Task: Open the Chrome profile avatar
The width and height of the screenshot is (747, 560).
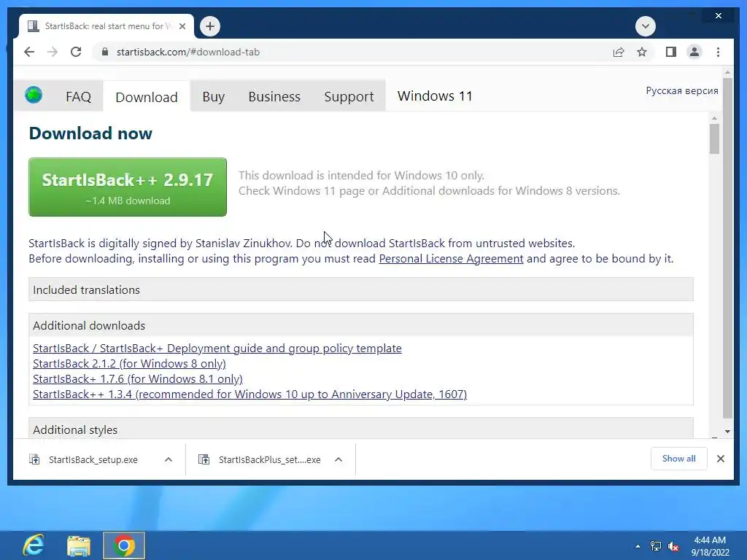Action: tap(694, 52)
